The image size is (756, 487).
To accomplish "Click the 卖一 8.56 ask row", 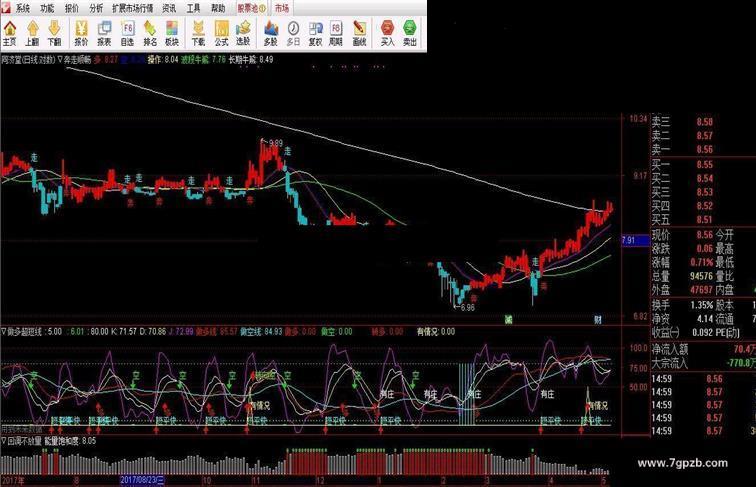I will (683, 149).
